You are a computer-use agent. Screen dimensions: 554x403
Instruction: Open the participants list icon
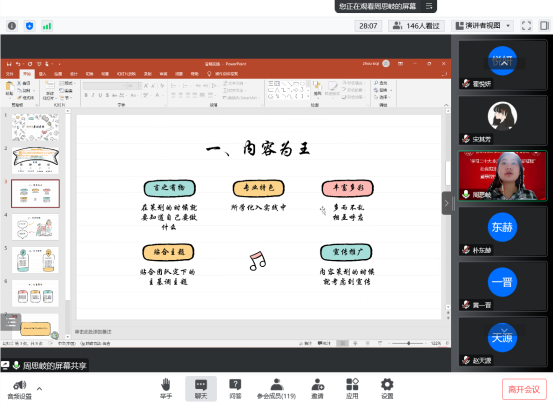point(277,384)
